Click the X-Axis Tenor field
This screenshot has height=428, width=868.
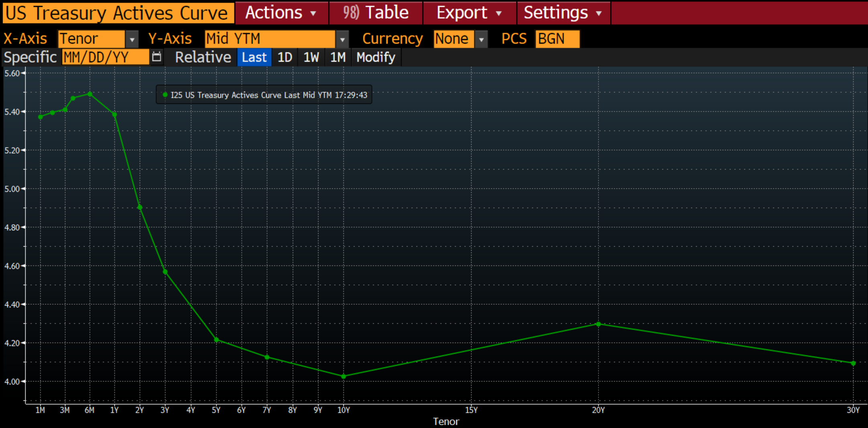click(x=92, y=39)
